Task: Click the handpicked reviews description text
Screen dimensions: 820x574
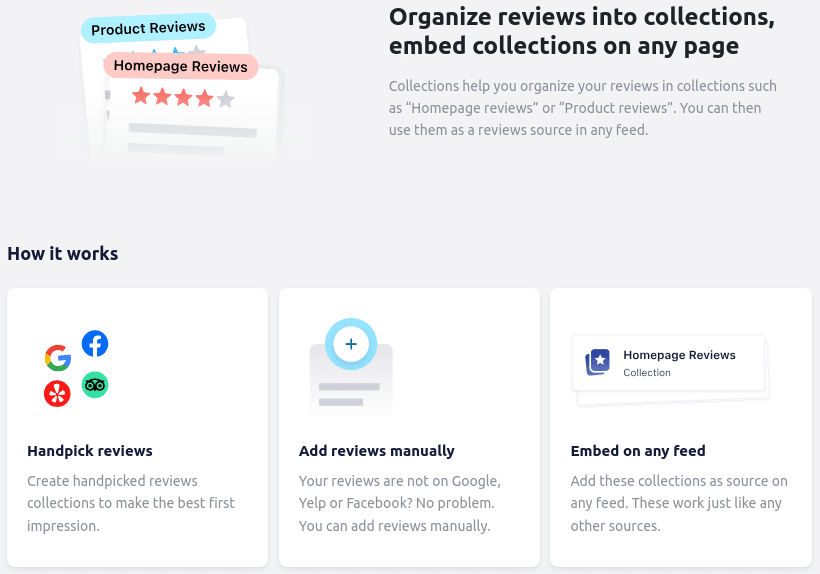Action: point(131,503)
